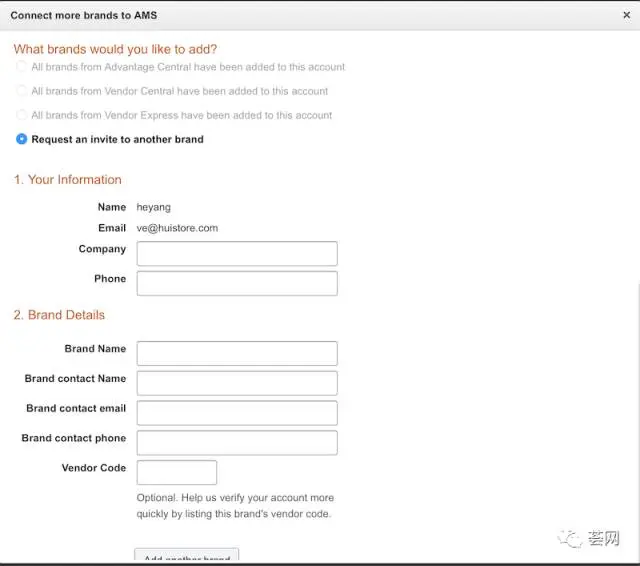Click the Add another brand button
The width and height of the screenshot is (640, 566).
pos(187,555)
